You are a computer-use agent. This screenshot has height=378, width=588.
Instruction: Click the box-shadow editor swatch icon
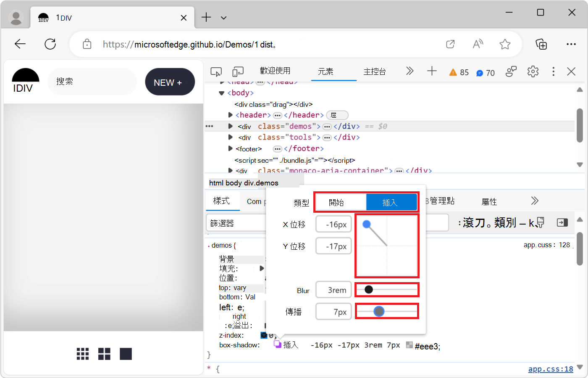[x=278, y=344]
